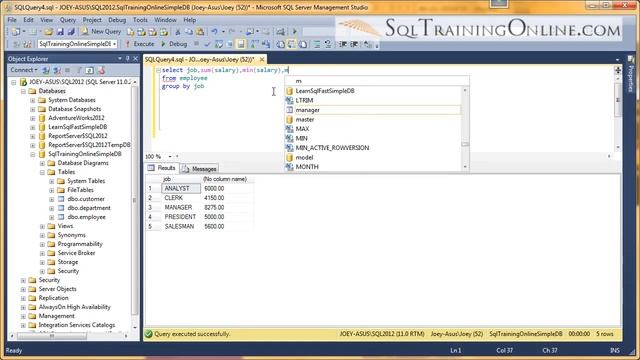
Task: Click the Increase Indent icon
Action: (353, 44)
